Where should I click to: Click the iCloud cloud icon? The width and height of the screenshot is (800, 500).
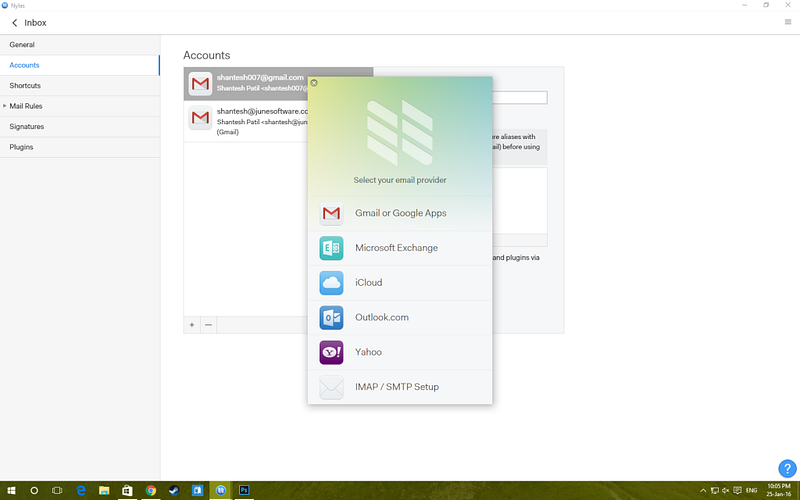coord(331,283)
